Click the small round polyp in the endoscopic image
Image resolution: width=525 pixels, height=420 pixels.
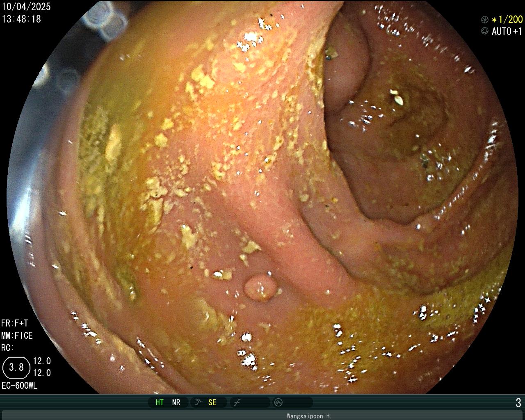260,287
